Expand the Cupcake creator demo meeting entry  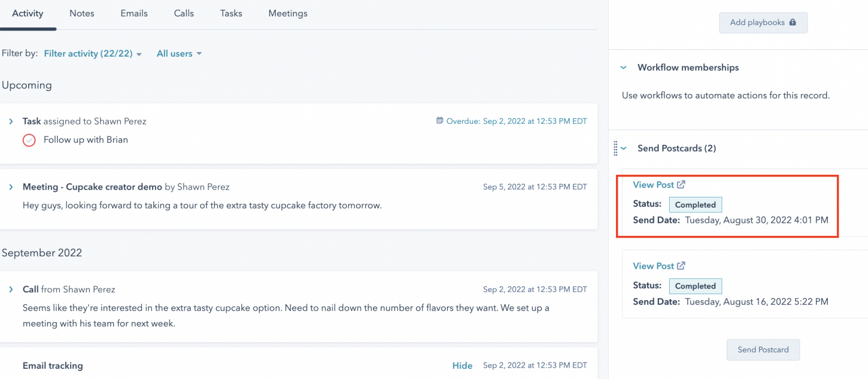click(x=11, y=187)
